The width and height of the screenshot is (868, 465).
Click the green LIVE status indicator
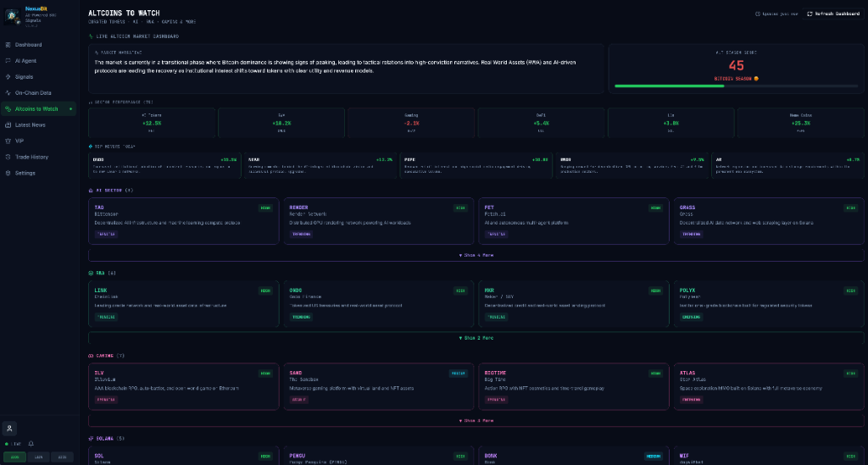[x=7, y=444]
